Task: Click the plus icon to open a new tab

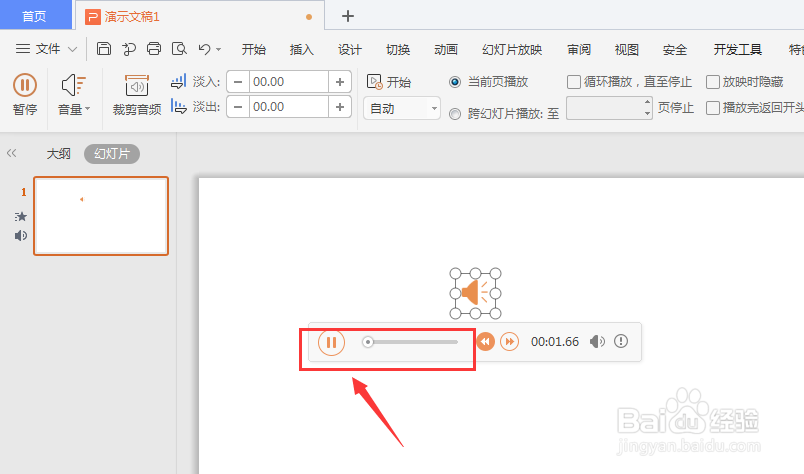Action: [348, 16]
